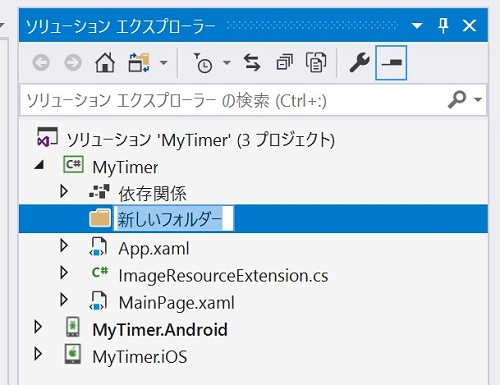Viewport: 500px width, 385px height.
Task: Click the C# project icon for MyTimer
Action: pyautogui.click(x=73, y=164)
